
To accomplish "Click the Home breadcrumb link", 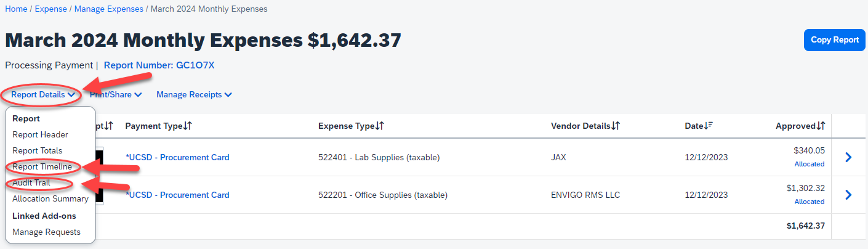I will [x=16, y=9].
